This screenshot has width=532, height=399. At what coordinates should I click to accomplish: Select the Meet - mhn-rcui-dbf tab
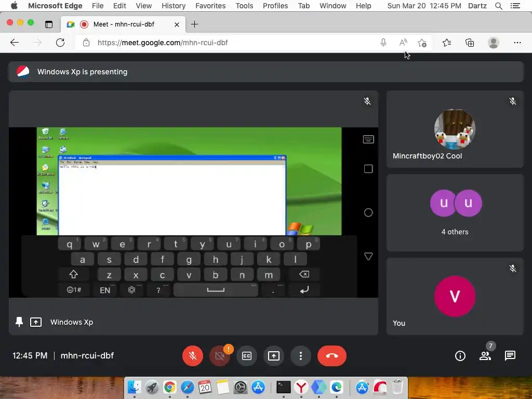124,24
